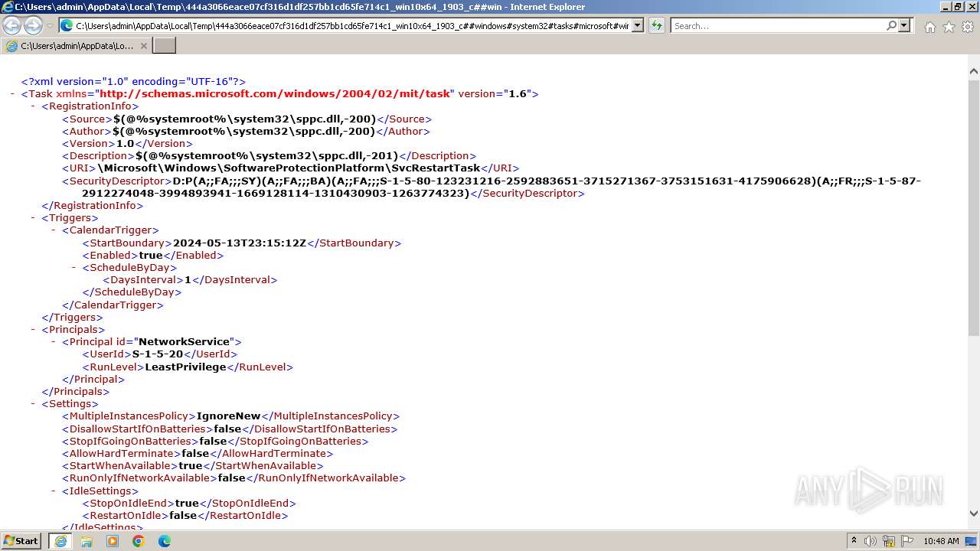The height and width of the screenshot is (551, 980).
Task: Click the Search box field
Action: pos(778,26)
